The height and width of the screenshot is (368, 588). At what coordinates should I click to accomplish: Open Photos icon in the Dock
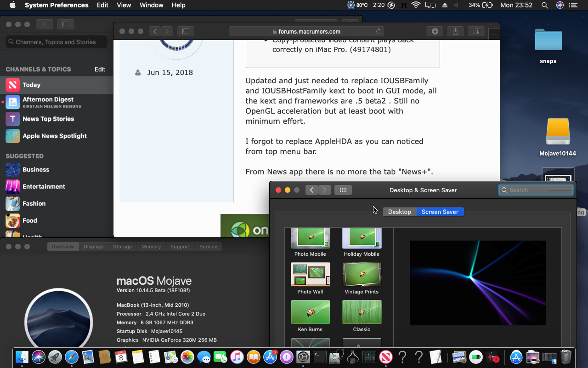click(187, 357)
